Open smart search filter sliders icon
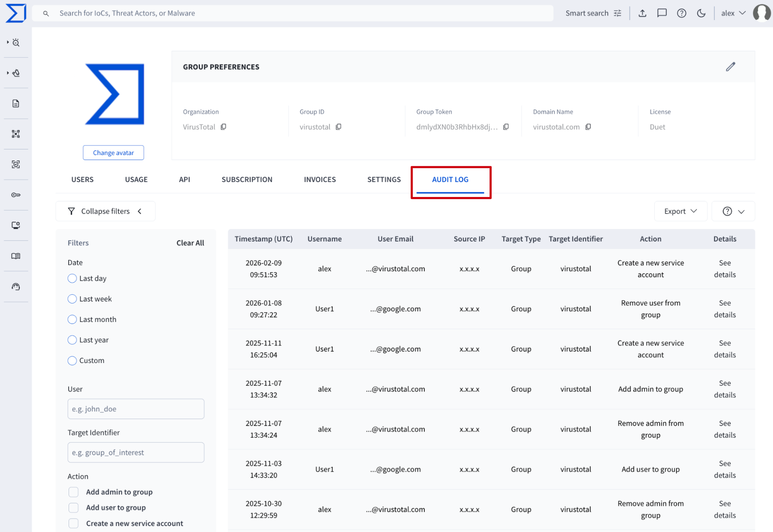This screenshot has height=532, width=773. click(618, 13)
